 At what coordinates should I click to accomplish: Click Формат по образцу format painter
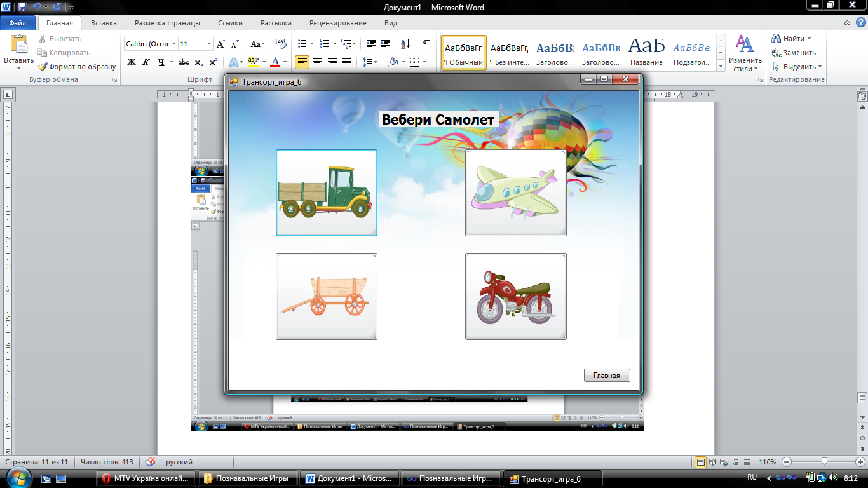77,67
